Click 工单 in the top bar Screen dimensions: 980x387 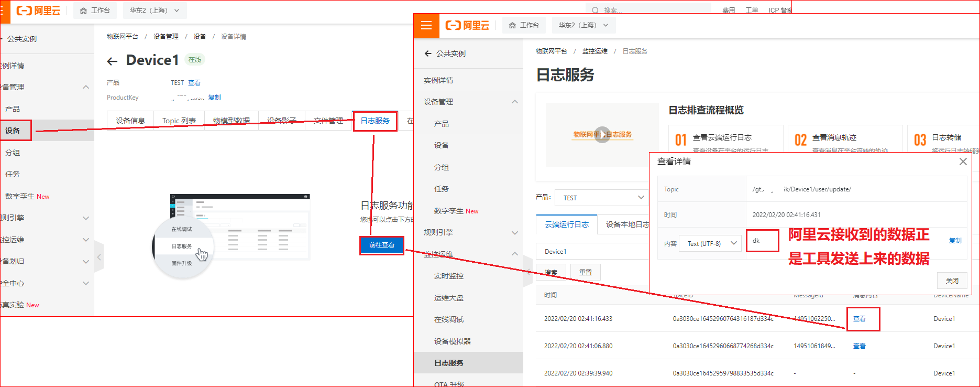[x=752, y=10]
